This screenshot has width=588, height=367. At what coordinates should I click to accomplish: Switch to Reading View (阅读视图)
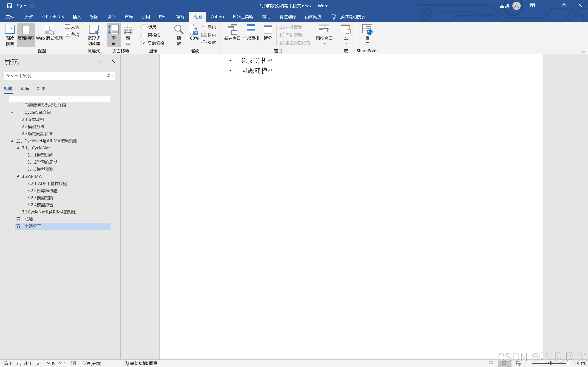(10, 35)
